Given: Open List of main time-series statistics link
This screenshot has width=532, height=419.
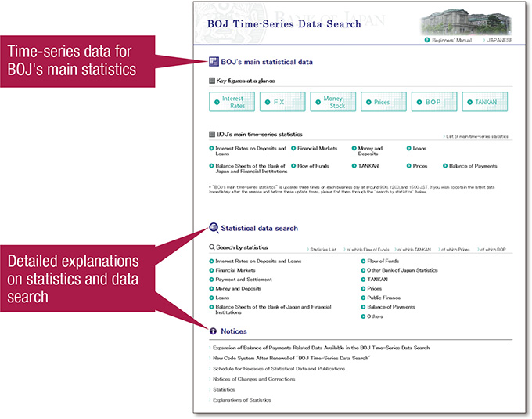Looking at the screenshot, I should [476, 136].
